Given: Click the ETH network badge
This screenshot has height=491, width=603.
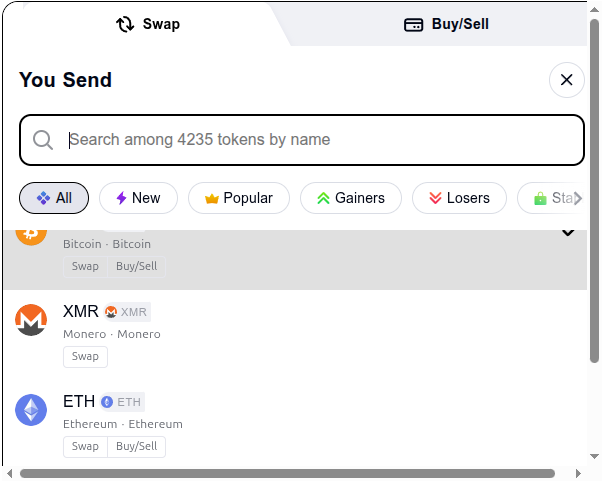Looking at the screenshot, I should [122, 402].
